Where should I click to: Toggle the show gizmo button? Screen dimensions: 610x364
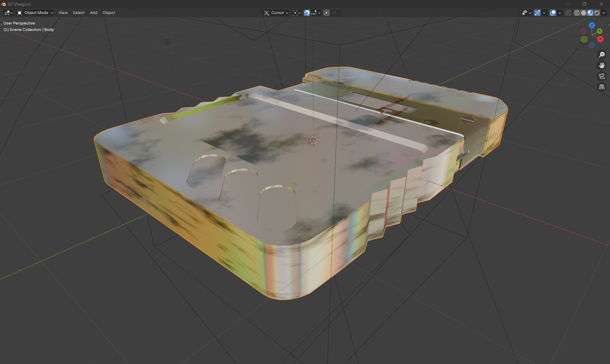tap(537, 13)
